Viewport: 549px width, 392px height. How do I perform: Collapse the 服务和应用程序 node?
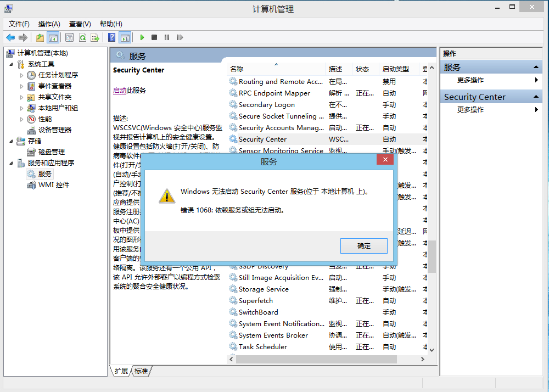coord(11,163)
